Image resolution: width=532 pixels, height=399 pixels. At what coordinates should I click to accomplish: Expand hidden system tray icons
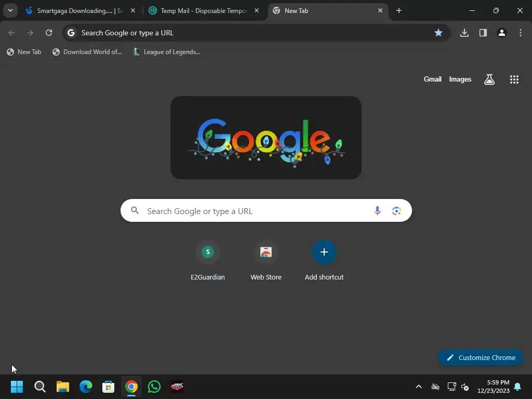coord(419,387)
